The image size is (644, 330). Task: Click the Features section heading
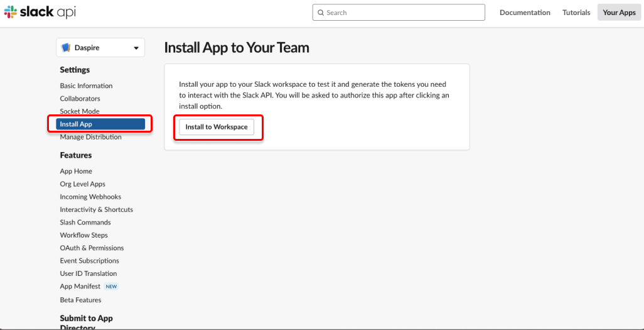click(x=76, y=155)
